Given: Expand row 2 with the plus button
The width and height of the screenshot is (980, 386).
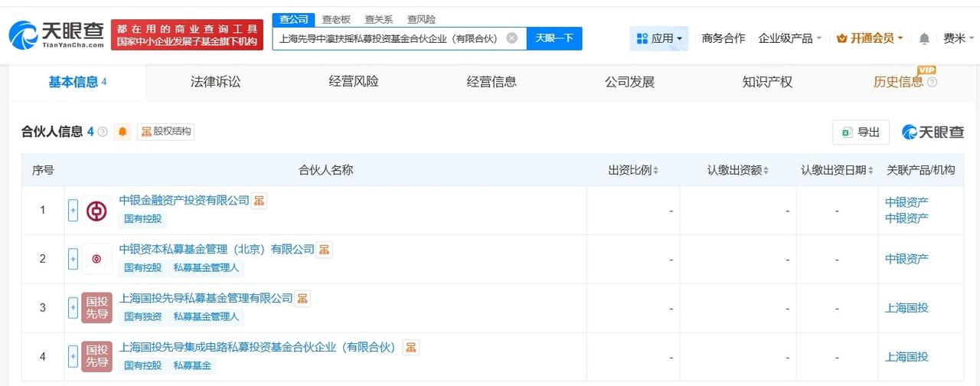Looking at the screenshot, I should pyautogui.click(x=73, y=259).
